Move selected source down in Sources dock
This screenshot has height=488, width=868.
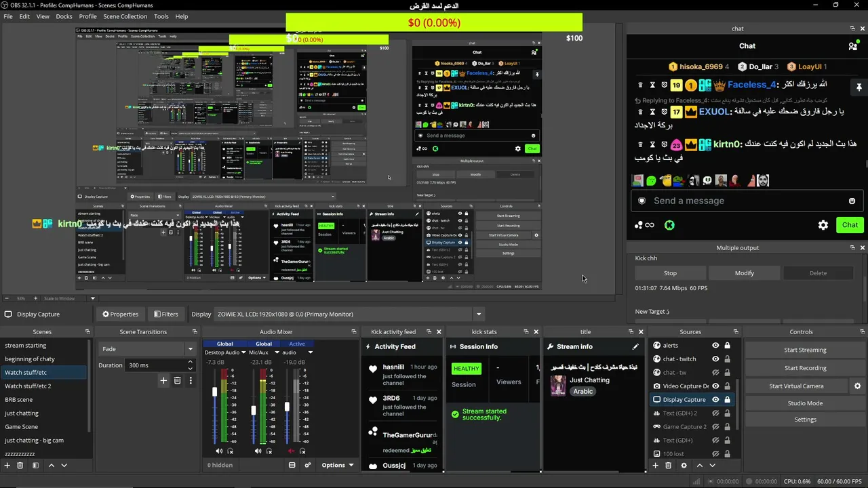[x=712, y=466]
